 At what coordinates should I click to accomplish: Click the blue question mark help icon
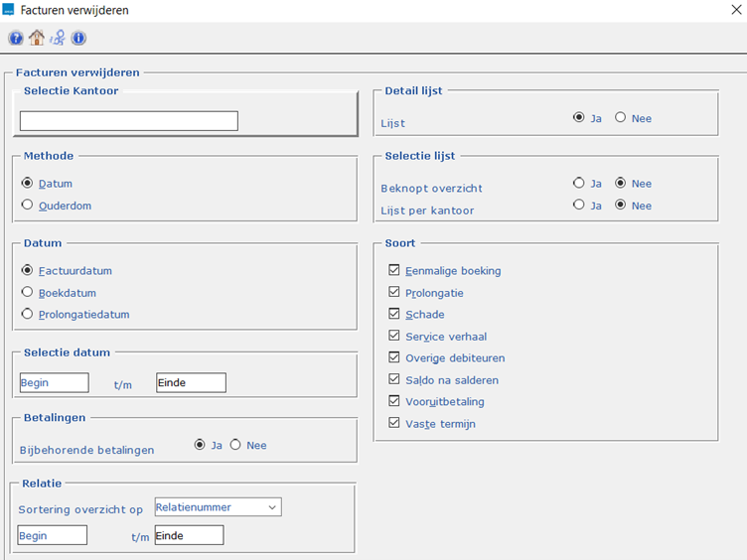[x=16, y=39]
